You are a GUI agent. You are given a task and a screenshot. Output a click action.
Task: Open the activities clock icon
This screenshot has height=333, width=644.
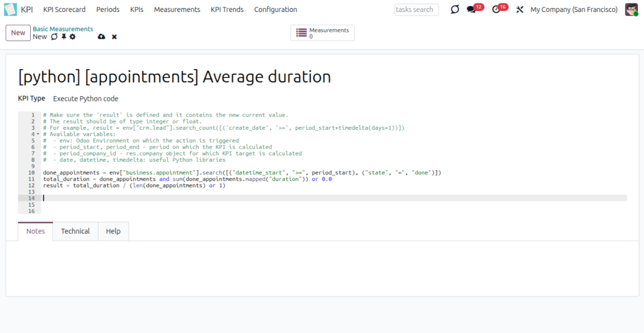pos(496,10)
